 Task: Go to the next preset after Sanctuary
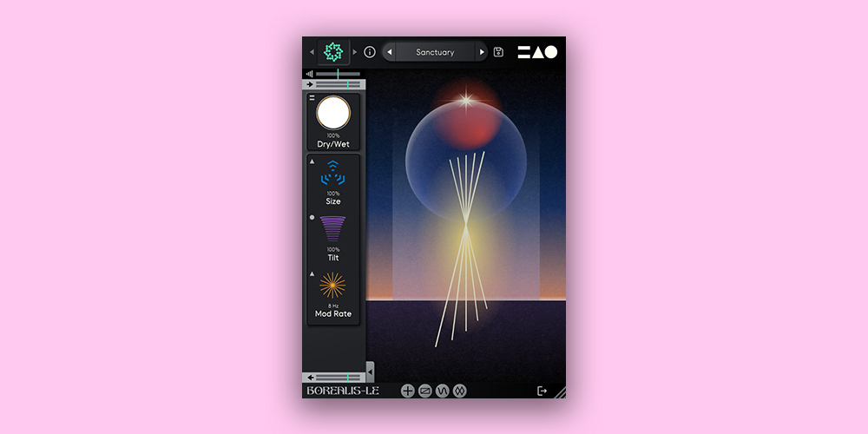pyautogui.click(x=482, y=52)
